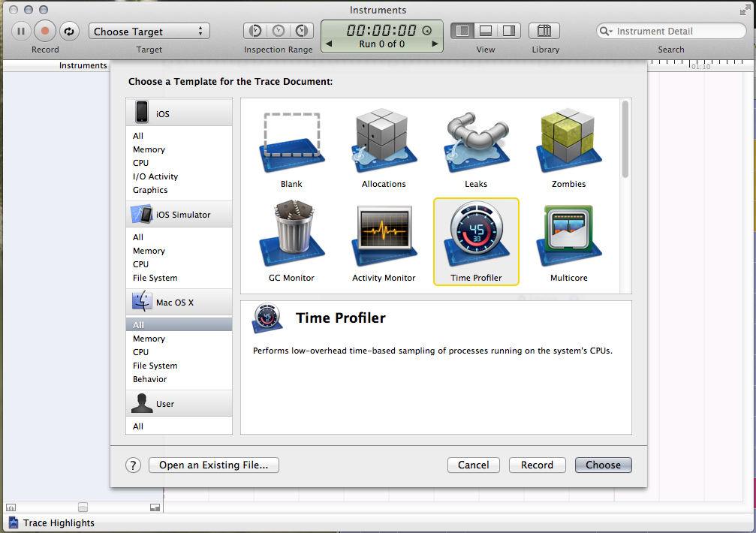Toggle the left view pane segment

point(463,31)
